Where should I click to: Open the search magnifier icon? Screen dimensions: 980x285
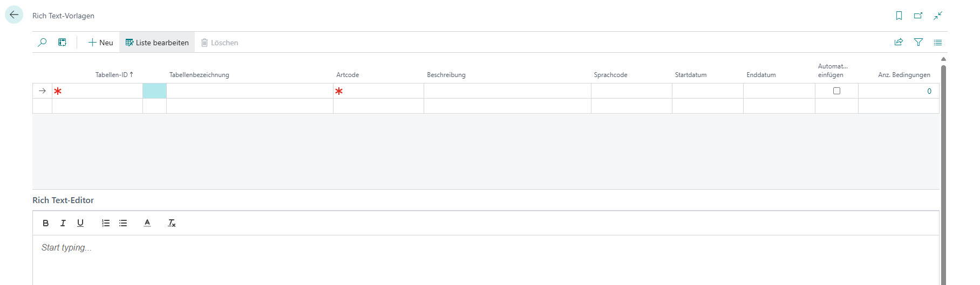click(x=42, y=42)
